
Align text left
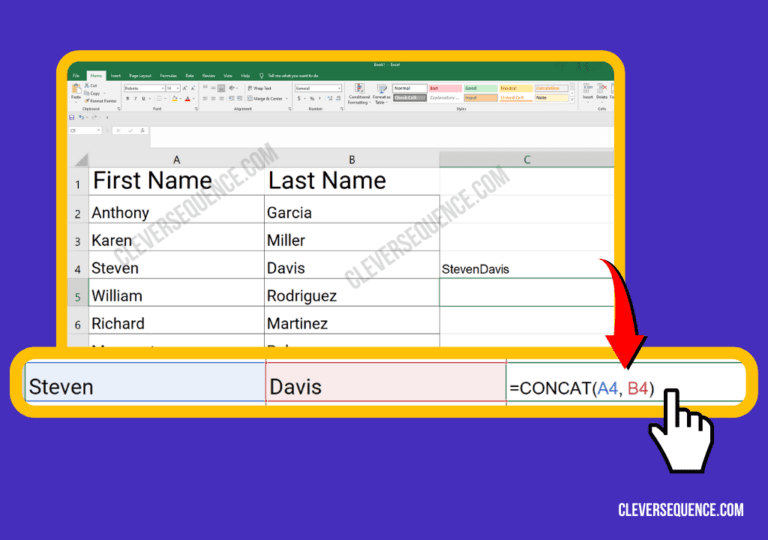click(205, 98)
